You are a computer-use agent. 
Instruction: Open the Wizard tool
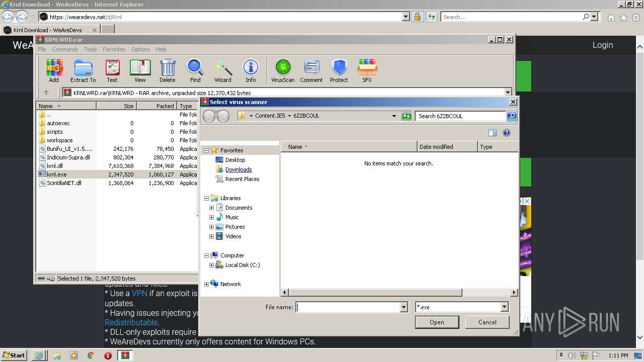click(223, 70)
